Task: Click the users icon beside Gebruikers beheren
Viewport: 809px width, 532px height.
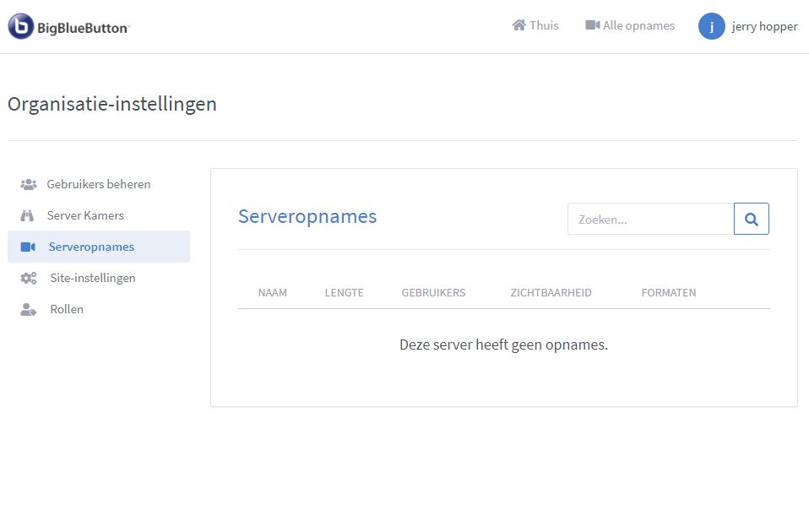Action: pos(28,184)
